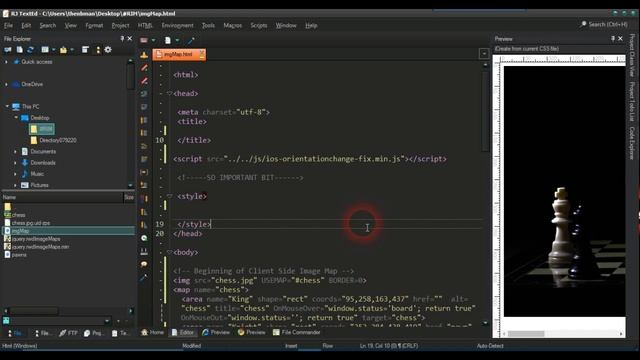Screen dimensions: 640x360
Task: Click view mode grid icon in File Explorer
Action: (x=45, y=50)
